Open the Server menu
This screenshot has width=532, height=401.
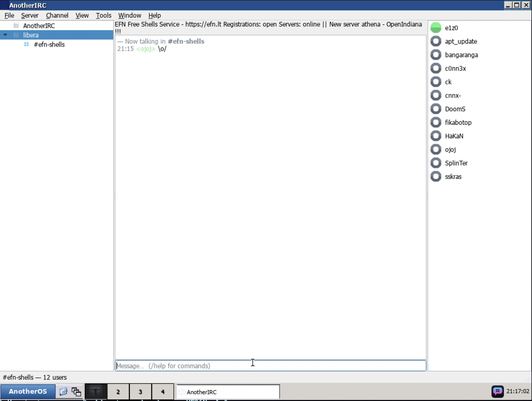pos(30,16)
